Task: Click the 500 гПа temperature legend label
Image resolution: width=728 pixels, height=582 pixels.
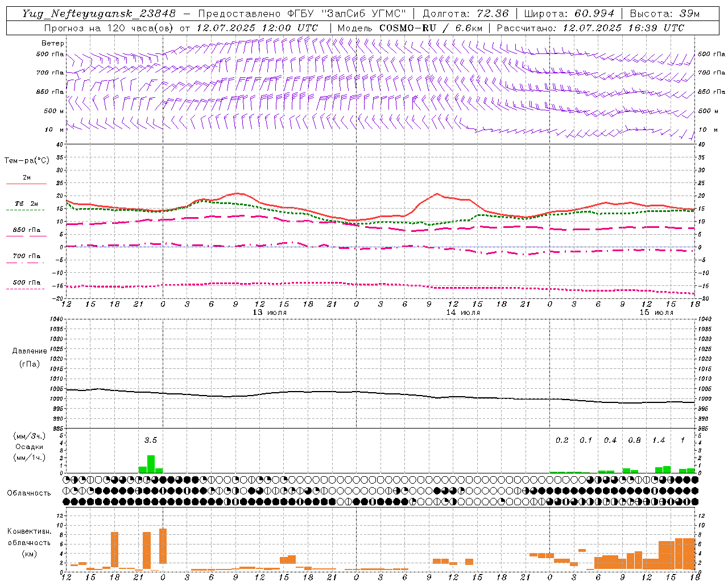Action: pos(27,282)
